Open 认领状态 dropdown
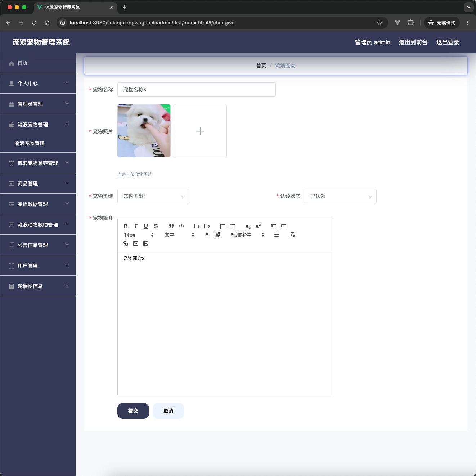Screen dimensions: 476x476 pyautogui.click(x=341, y=196)
